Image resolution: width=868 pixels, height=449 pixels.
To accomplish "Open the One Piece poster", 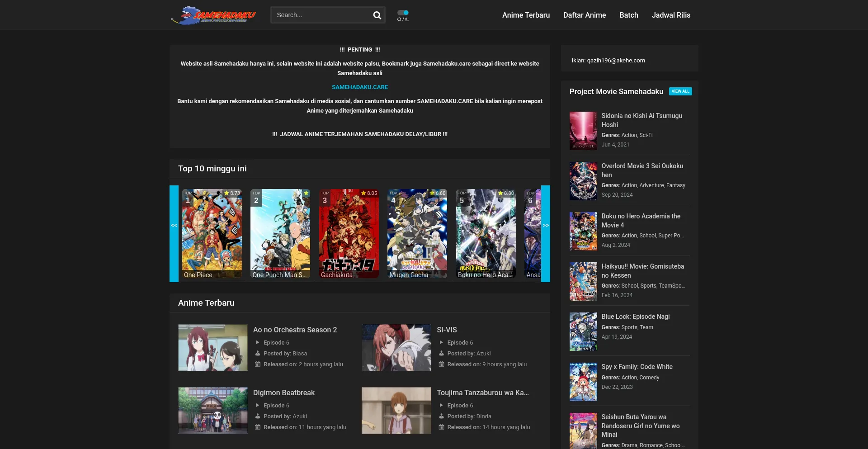I will (x=212, y=233).
